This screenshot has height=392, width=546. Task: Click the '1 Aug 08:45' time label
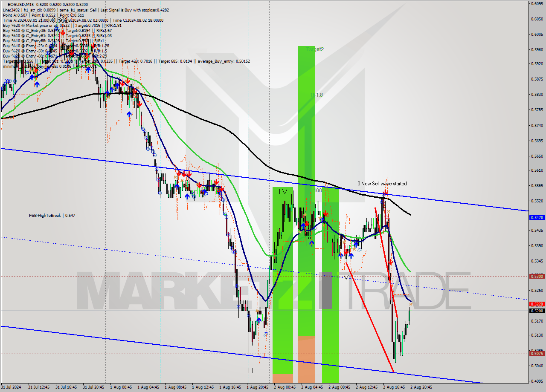coord(176,387)
